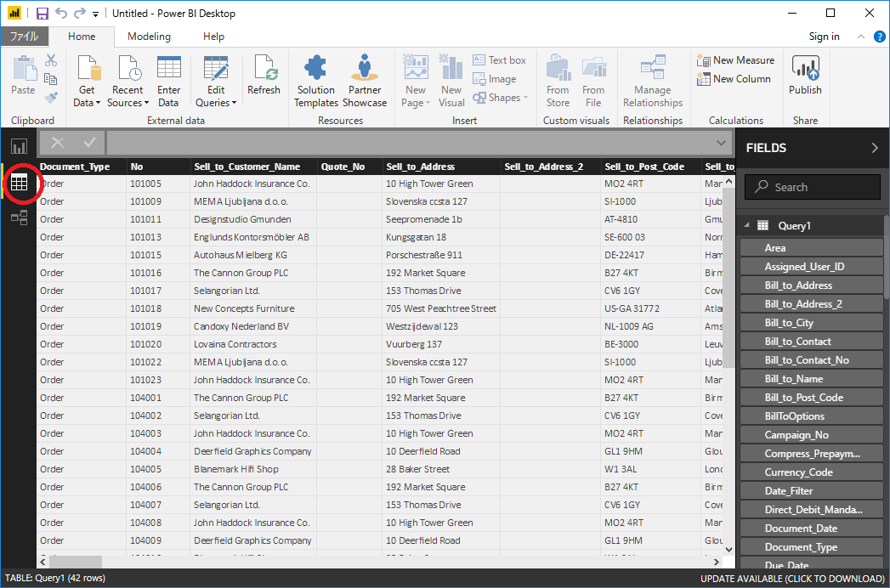Click the Update Available download notice
Viewport: 890px width, 588px height.
coord(792,579)
